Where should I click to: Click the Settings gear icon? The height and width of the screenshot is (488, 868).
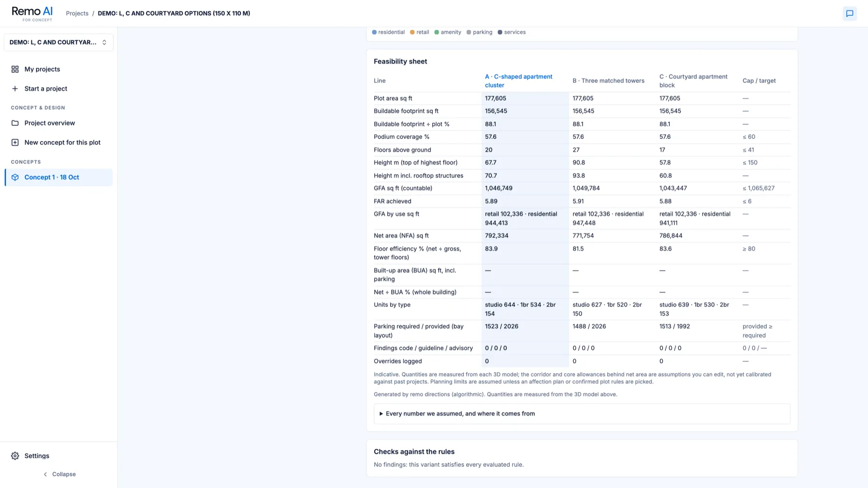[15, 456]
